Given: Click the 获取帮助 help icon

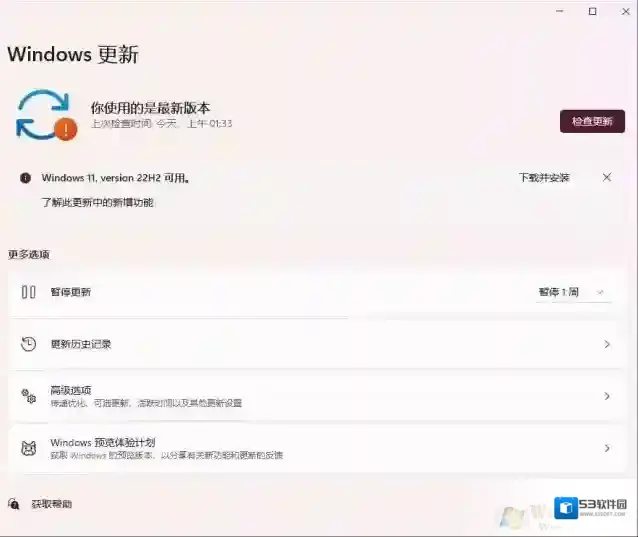Looking at the screenshot, I should (x=14, y=504).
